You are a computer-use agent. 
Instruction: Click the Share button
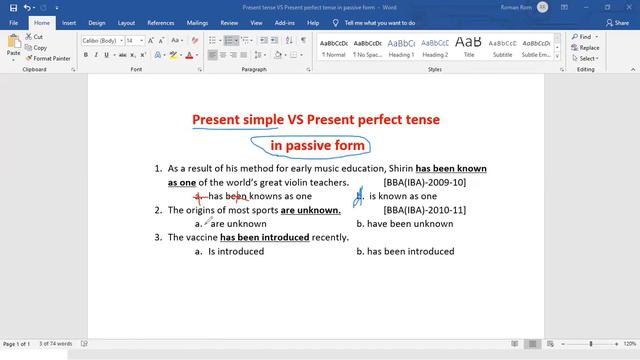[x=618, y=23]
